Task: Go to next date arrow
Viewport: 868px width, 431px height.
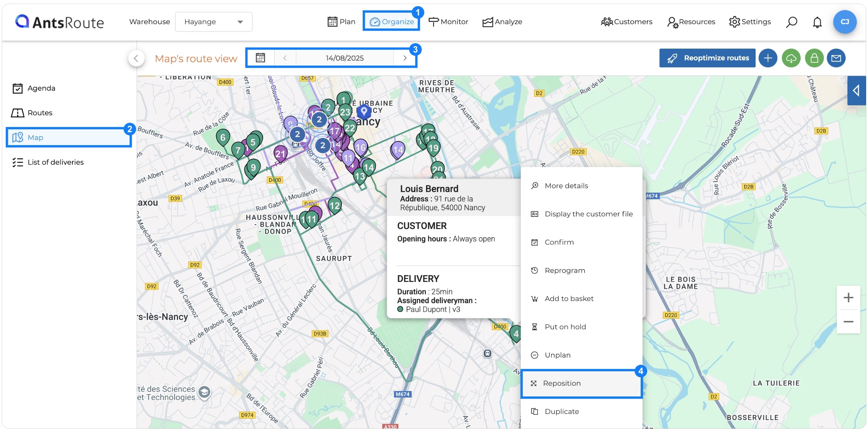Action: (x=405, y=58)
